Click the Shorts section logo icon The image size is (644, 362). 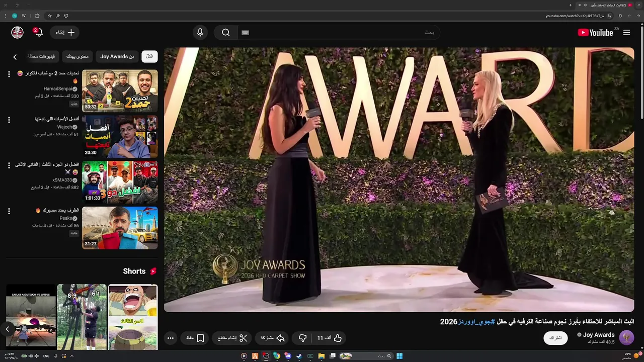click(x=153, y=271)
